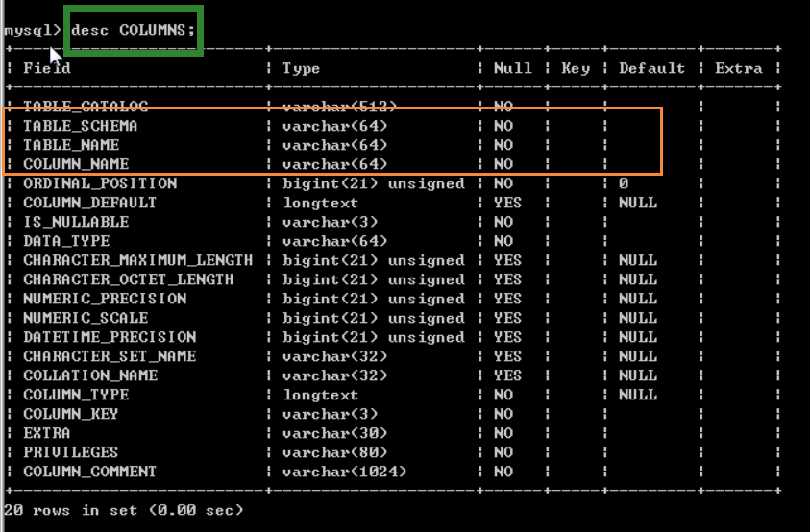The image size is (810, 532).
Task: Click the COLUMN_COMMENT field name
Action: 90,472
